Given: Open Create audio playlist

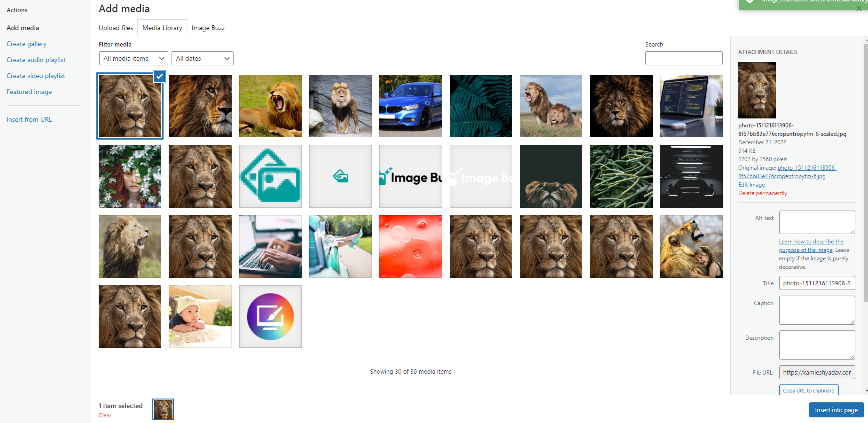Looking at the screenshot, I should [36, 60].
